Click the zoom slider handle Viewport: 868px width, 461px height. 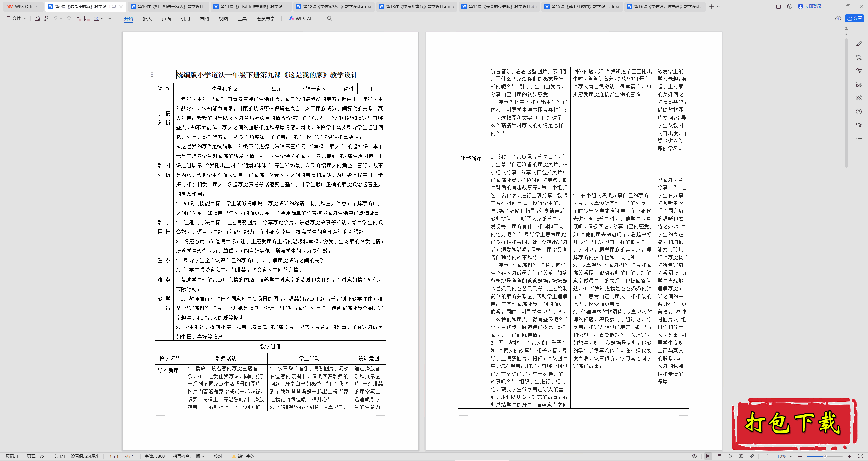[x=825, y=456]
